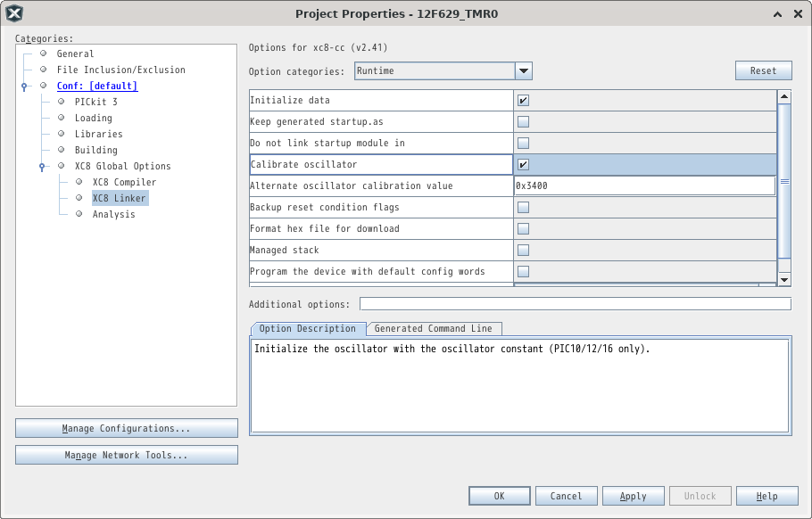This screenshot has height=519, width=812.
Task: Enable Backup reset condition flags checkbox
Action: coord(524,208)
